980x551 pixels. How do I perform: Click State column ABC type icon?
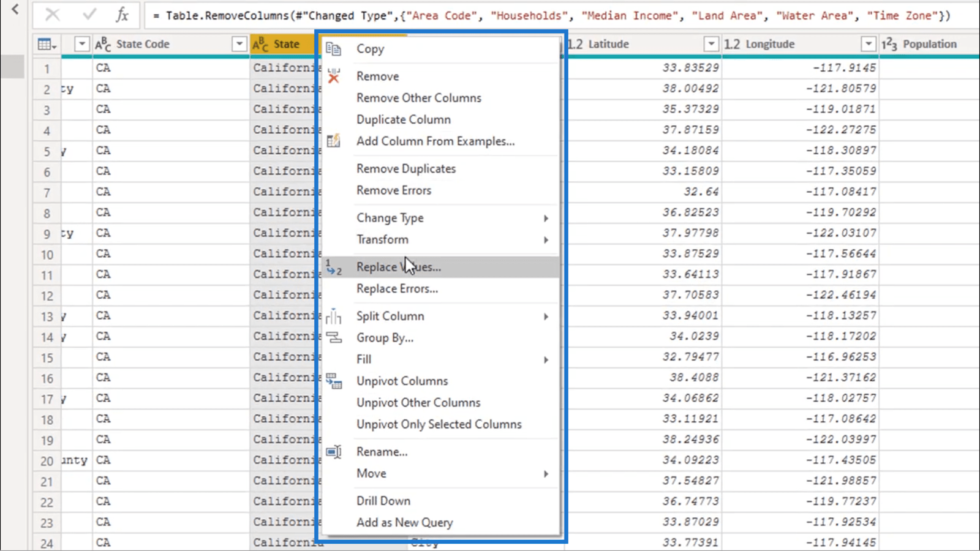click(260, 44)
